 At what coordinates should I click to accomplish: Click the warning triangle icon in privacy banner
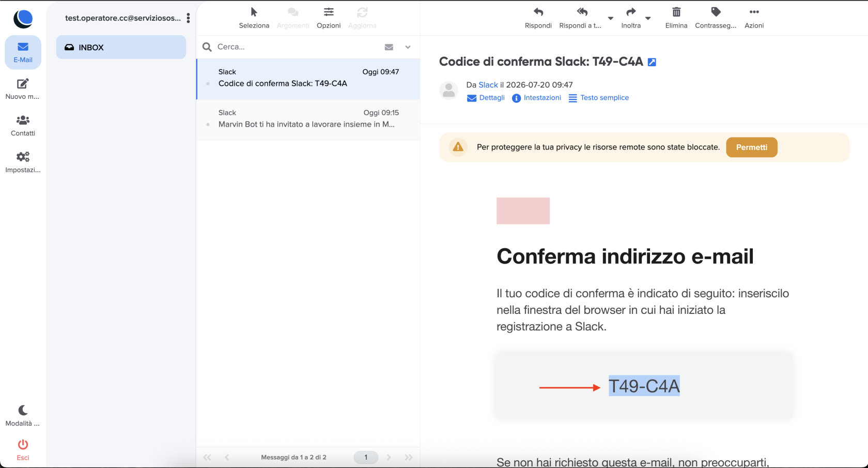tap(458, 147)
